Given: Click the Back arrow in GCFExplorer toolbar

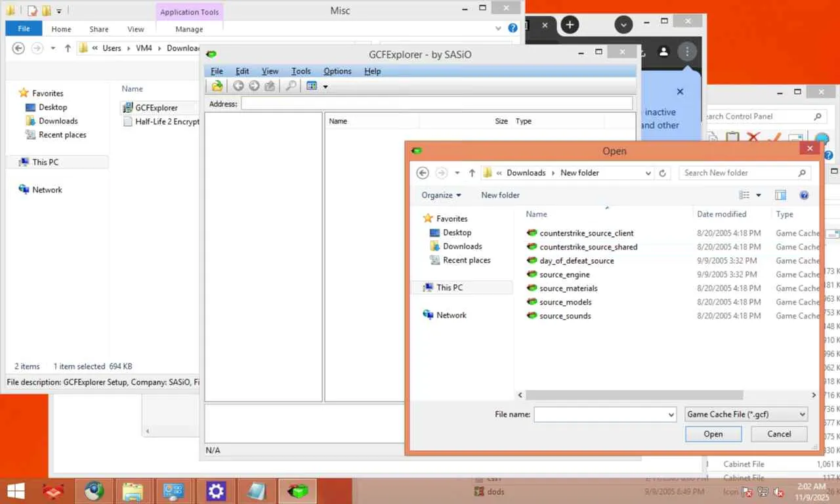Looking at the screenshot, I should pyautogui.click(x=238, y=86).
